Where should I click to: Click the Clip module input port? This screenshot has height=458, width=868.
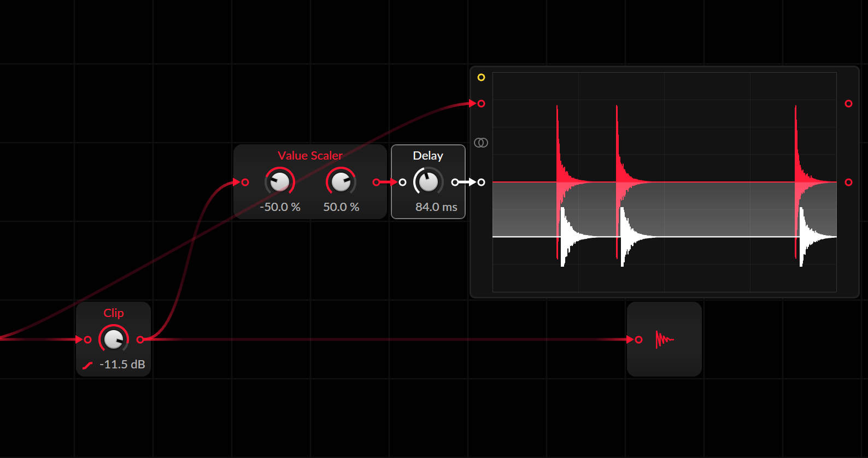pos(87,339)
